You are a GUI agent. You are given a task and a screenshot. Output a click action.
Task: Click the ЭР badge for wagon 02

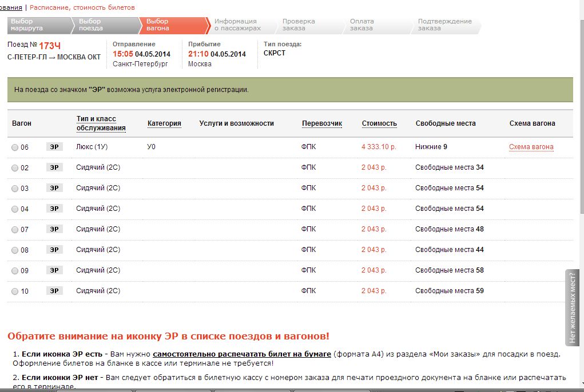54,167
